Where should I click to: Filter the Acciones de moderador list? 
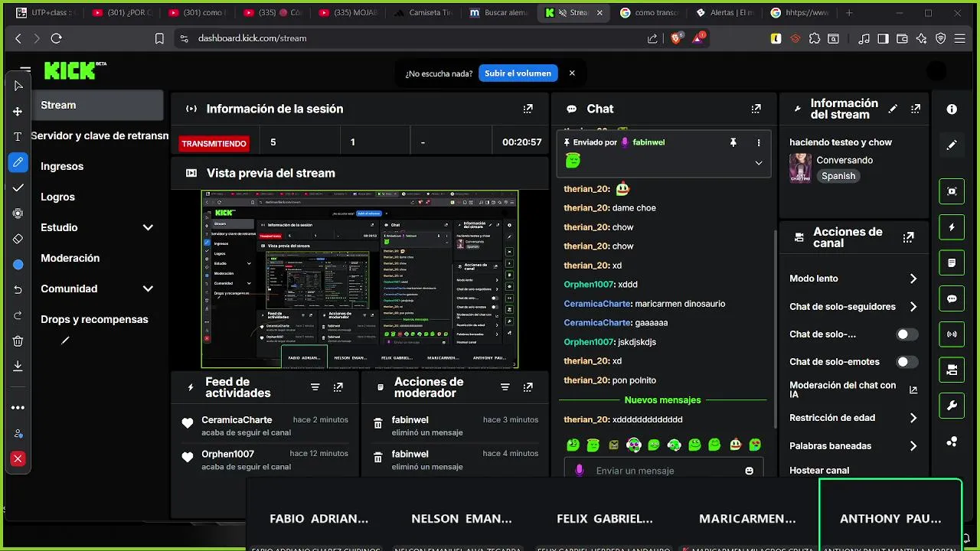[505, 387]
